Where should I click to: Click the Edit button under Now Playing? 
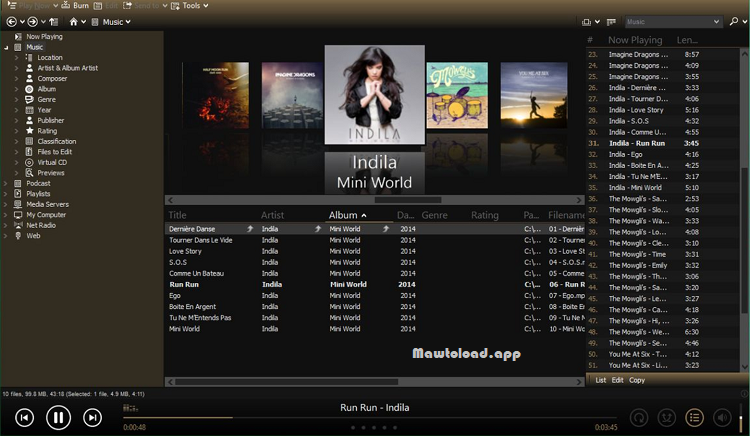[x=618, y=380]
